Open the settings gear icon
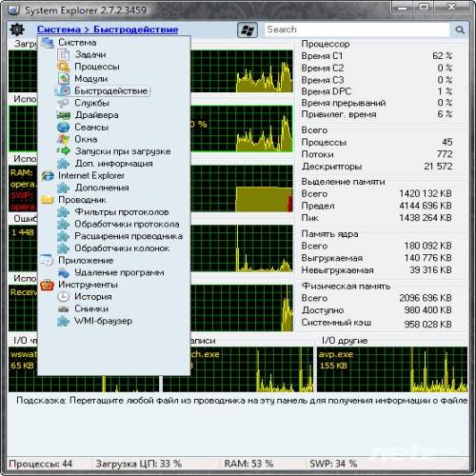 point(17,30)
